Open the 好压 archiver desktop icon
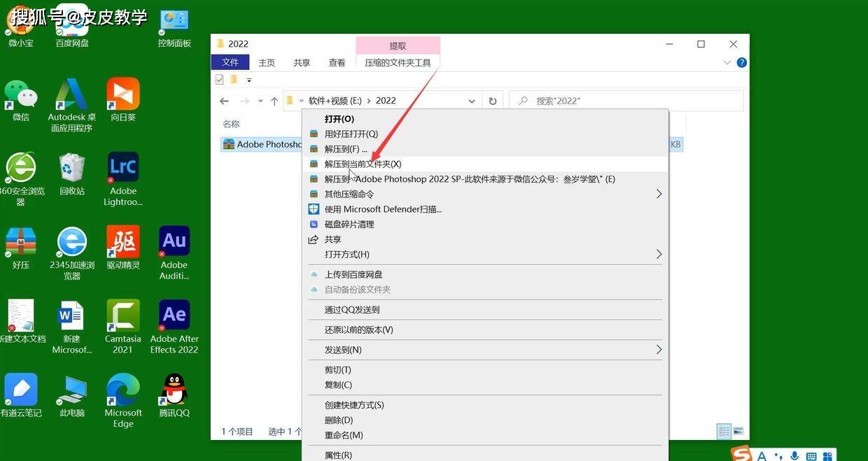This screenshot has width=868, height=461. [20, 248]
